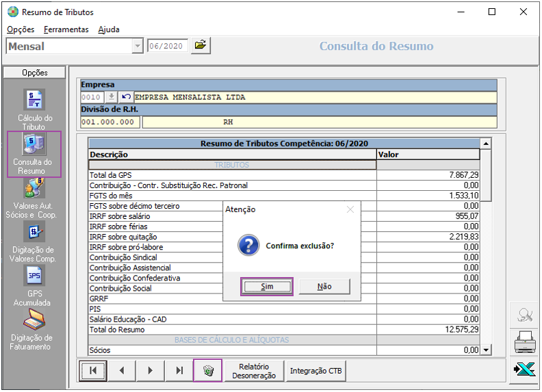Click the Descrição column header
542x392 pixels.
(x=232, y=154)
